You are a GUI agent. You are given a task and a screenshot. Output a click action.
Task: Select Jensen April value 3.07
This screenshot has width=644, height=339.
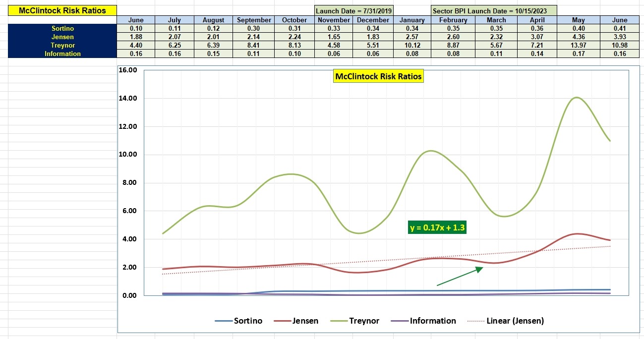click(x=537, y=37)
